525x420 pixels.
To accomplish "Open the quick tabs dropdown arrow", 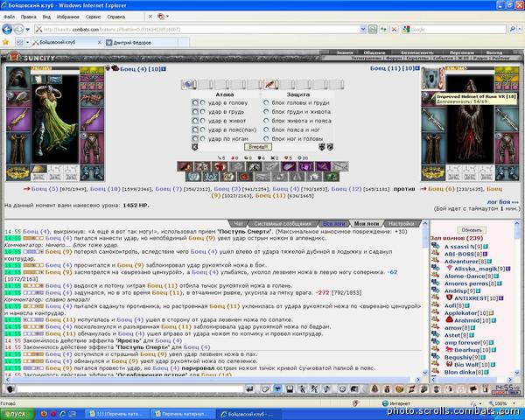I will point(28,43).
